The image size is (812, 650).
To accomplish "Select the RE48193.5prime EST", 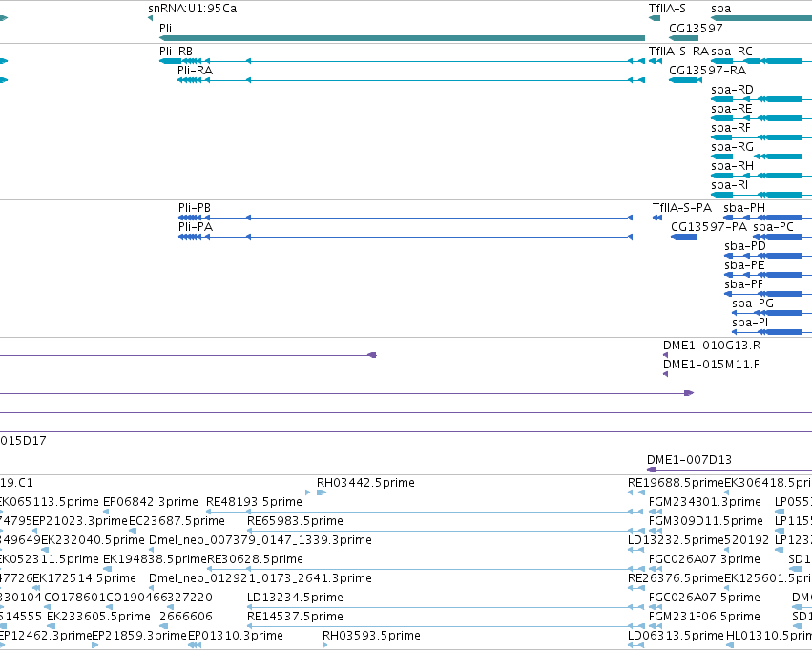I will pos(426,512).
